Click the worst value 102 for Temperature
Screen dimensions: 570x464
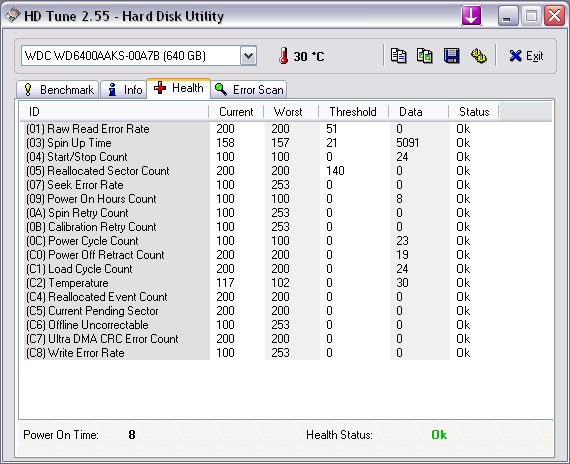pyautogui.click(x=280, y=283)
